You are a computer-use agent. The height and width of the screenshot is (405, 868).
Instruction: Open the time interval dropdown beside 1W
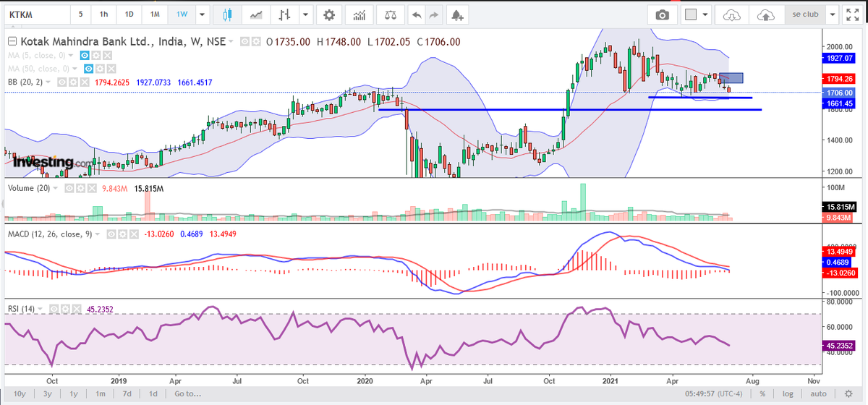click(x=201, y=14)
